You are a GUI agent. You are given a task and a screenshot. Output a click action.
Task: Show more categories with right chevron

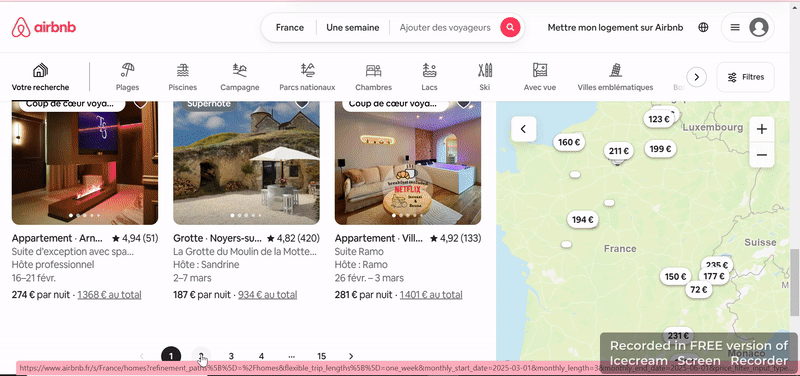tap(696, 77)
